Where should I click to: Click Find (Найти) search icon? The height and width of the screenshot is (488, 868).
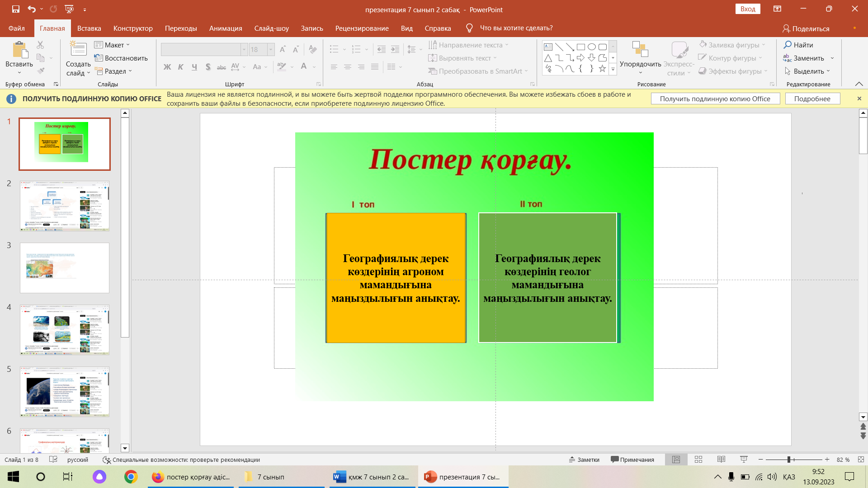(x=788, y=45)
